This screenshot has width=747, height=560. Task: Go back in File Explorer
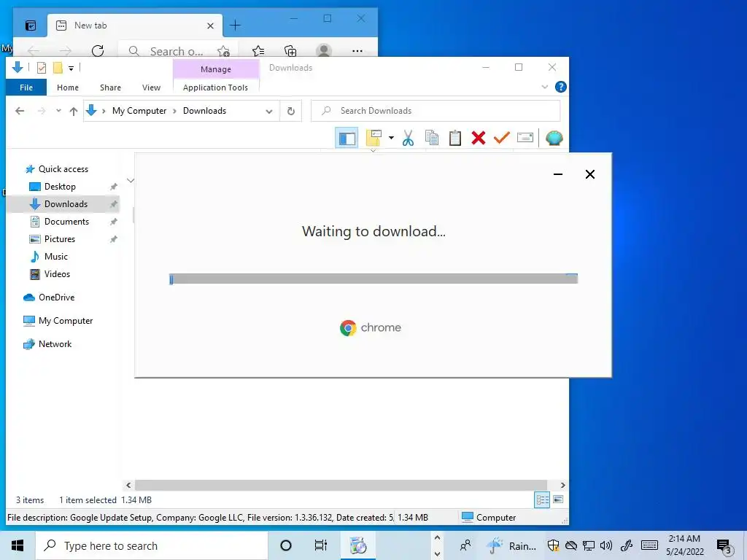pos(20,111)
